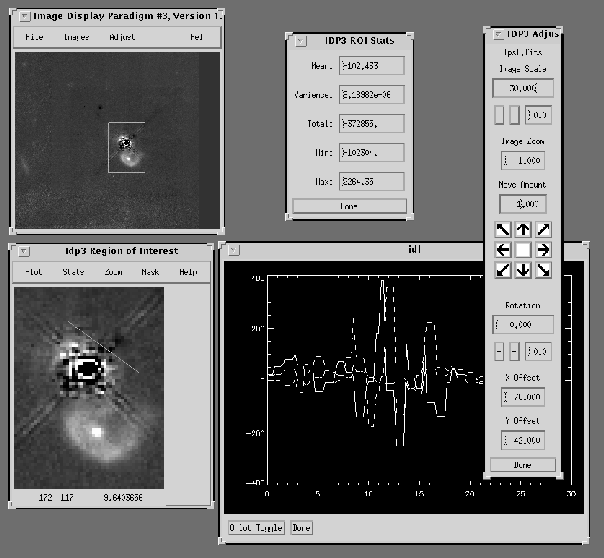Open window menu of Image Display Paradigm window
Screen dimensions: 604x558
(25, 16)
